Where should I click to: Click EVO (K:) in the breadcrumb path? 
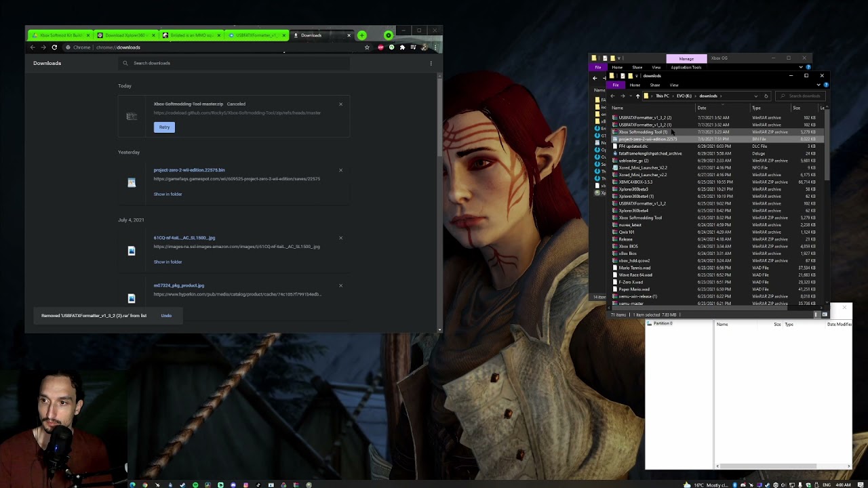click(684, 96)
